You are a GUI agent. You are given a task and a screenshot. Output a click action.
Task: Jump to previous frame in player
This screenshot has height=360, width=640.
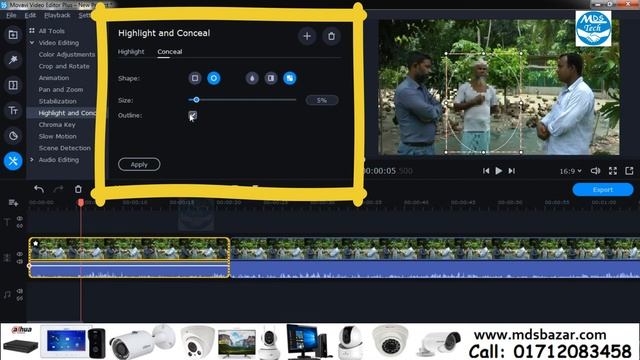tap(486, 171)
